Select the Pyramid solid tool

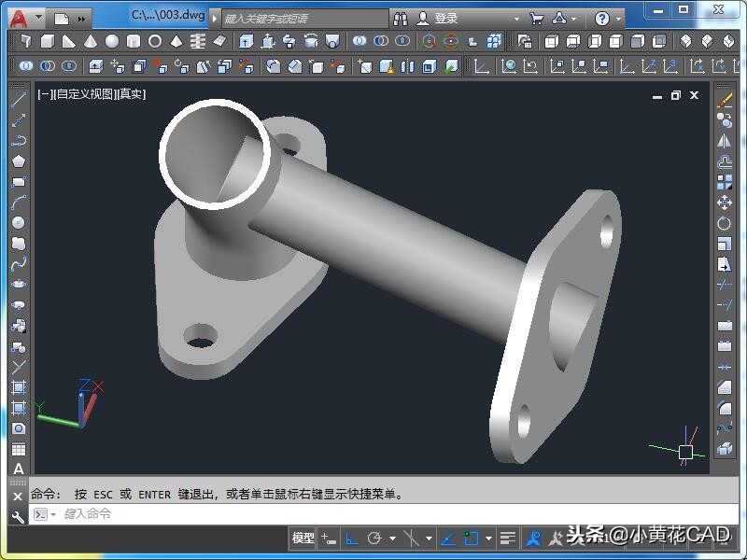(176, 41)
